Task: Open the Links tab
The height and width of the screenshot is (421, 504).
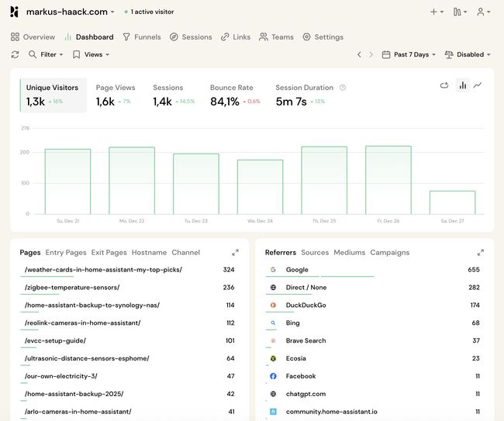Action: (236, 37)
